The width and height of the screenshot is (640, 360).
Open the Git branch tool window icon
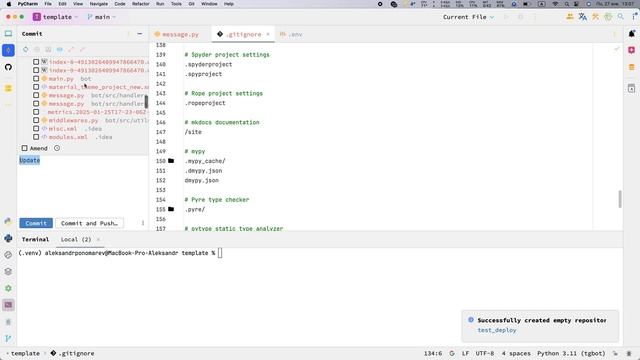(x=8, y=338)
